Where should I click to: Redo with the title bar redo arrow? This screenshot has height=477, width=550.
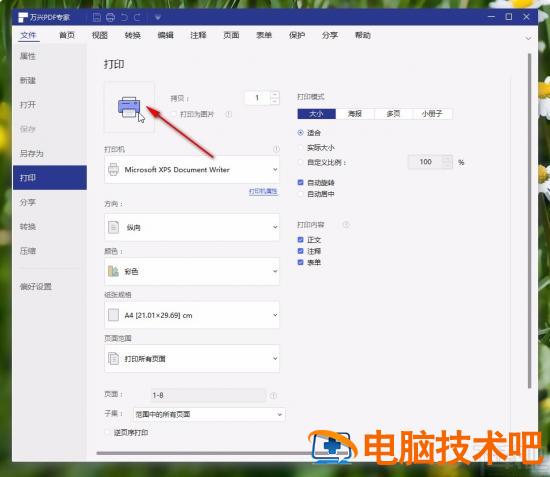(137, 17)
